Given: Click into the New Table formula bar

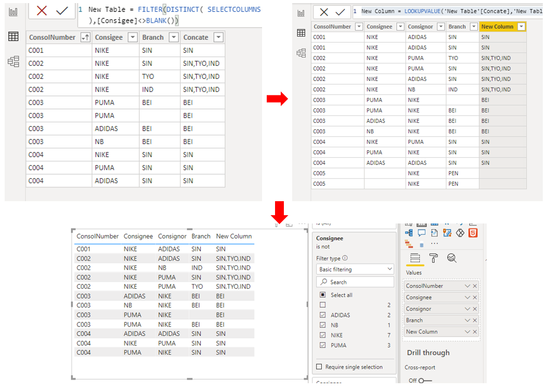Looking at the screenshot, I should (170, 15).
